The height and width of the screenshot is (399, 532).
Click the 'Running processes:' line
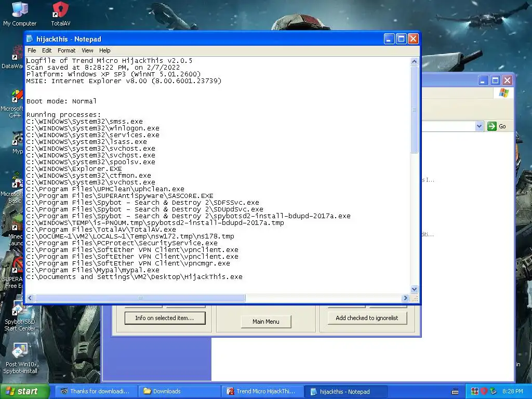[63, 115]
